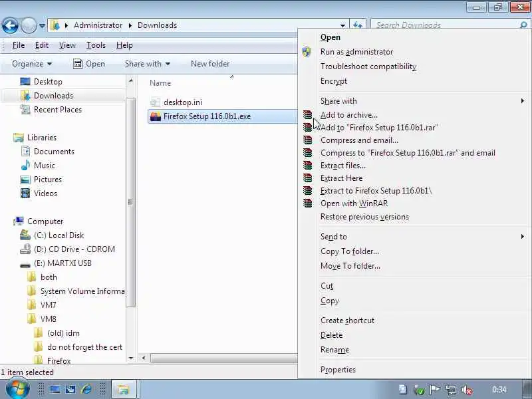The width and height of the screenshot is (532, 399).
Task: Click the Firefox Setup 116.0b1.exe file icon
Action: [156, 116]
